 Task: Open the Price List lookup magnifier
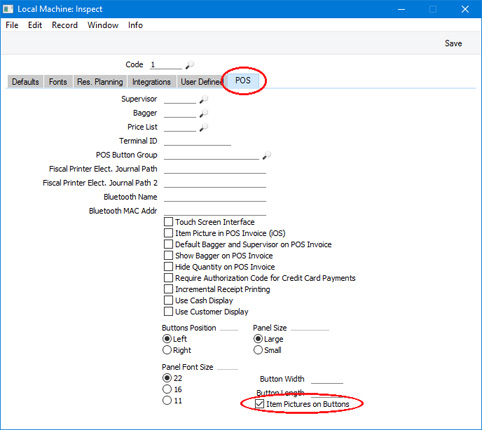coord(203,127)
